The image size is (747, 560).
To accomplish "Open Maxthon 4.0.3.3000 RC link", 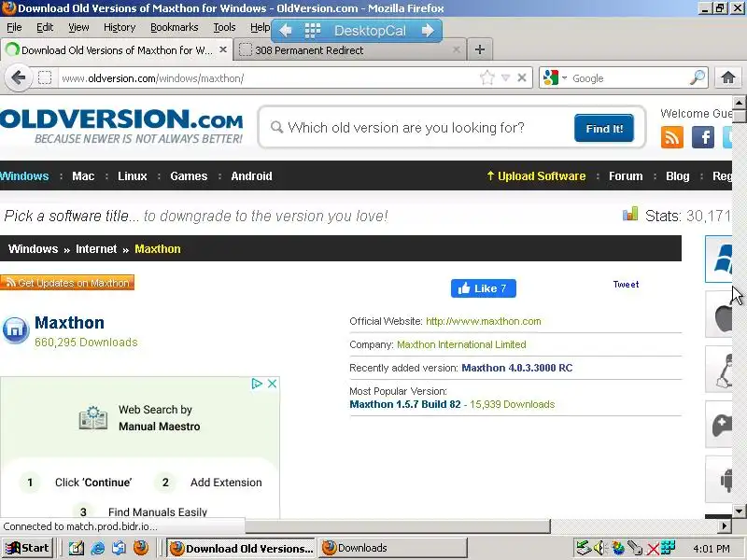I will pyautogui.click(x=517, y=368).
